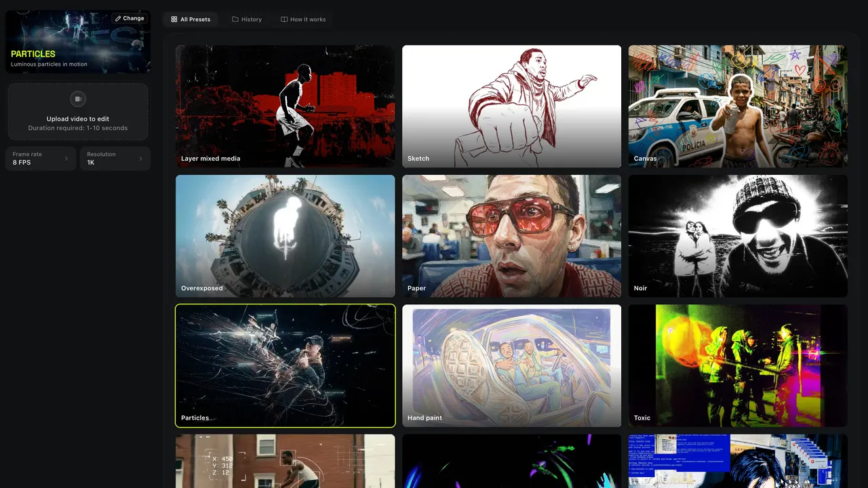
Task: Open the Frame rate 8 FPS selector
Action: click(41, 159)
